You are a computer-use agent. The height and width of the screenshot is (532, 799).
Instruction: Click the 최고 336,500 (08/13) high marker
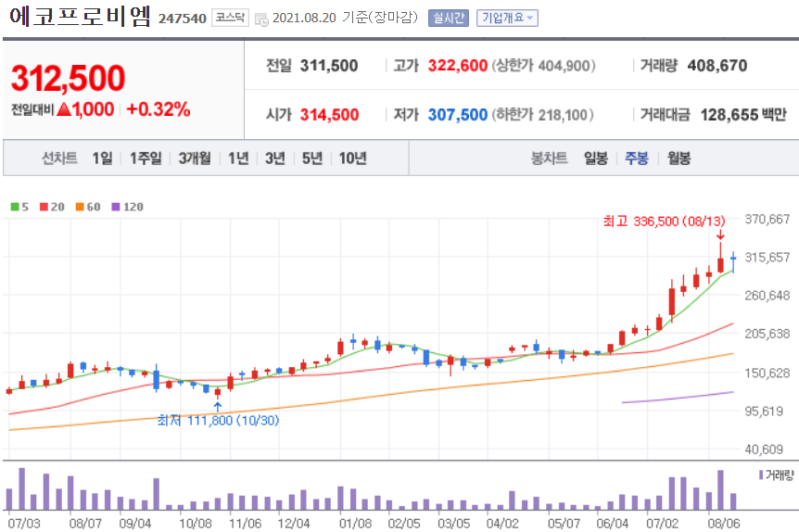(664, 222)
